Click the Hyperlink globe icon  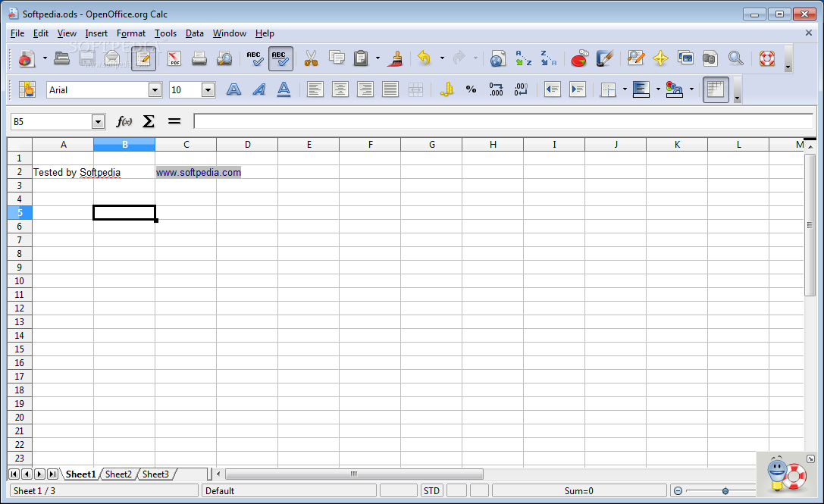point(497,58)
